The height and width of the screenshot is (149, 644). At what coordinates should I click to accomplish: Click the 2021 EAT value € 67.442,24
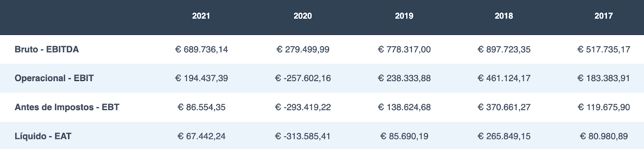[201, 136]
